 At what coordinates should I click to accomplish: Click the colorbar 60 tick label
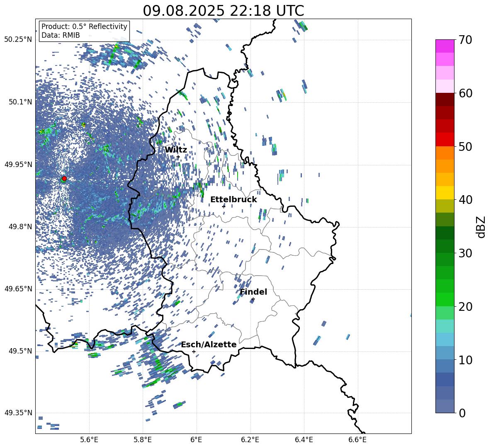coord(465,93)
